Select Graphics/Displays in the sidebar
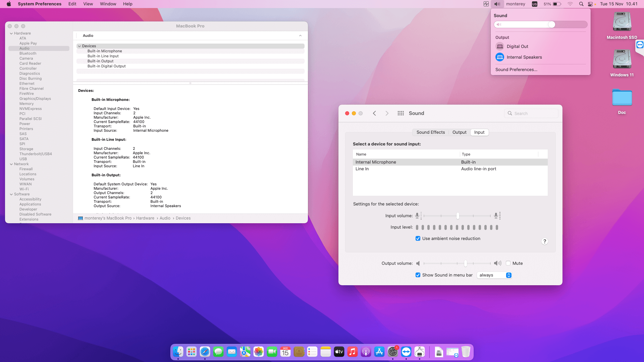Screen dimensions: 644x362 pos(35,99)
